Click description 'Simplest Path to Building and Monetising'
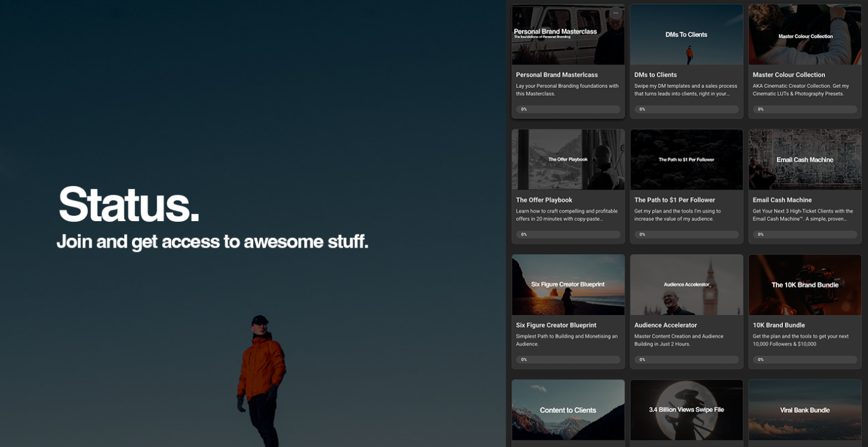Viewport: 868px width, 447px height. [567, 340]
